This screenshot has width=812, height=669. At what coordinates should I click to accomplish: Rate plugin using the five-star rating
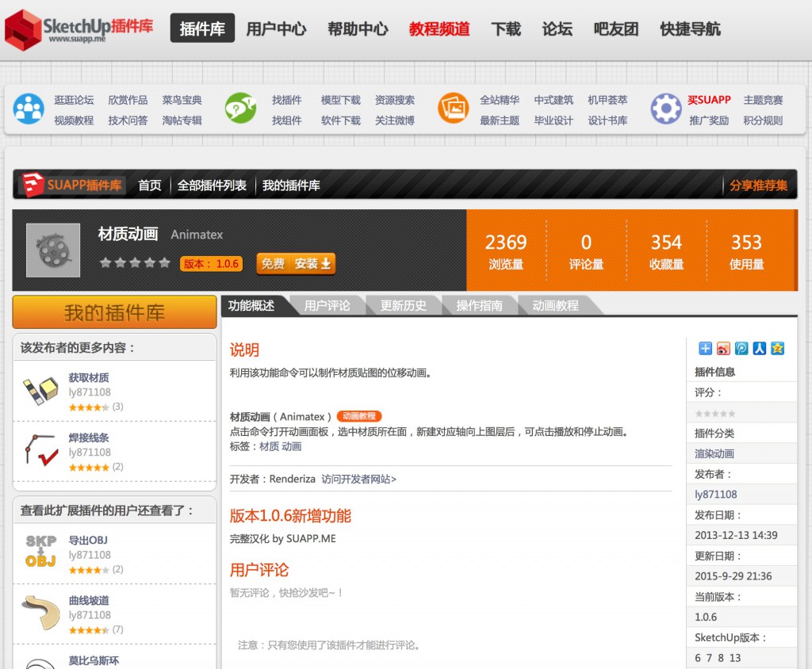pyautogui.click(x=135, y=263)
